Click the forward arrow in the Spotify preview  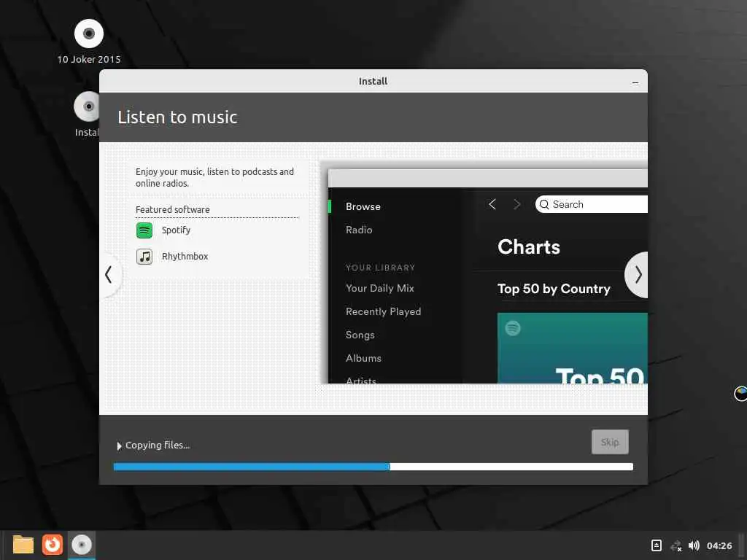coord(517,204)
